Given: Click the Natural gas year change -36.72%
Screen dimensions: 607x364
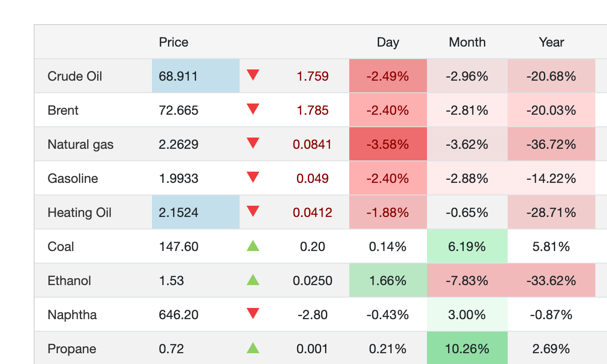Looking at the screenshot, I should tap(551, 144).
